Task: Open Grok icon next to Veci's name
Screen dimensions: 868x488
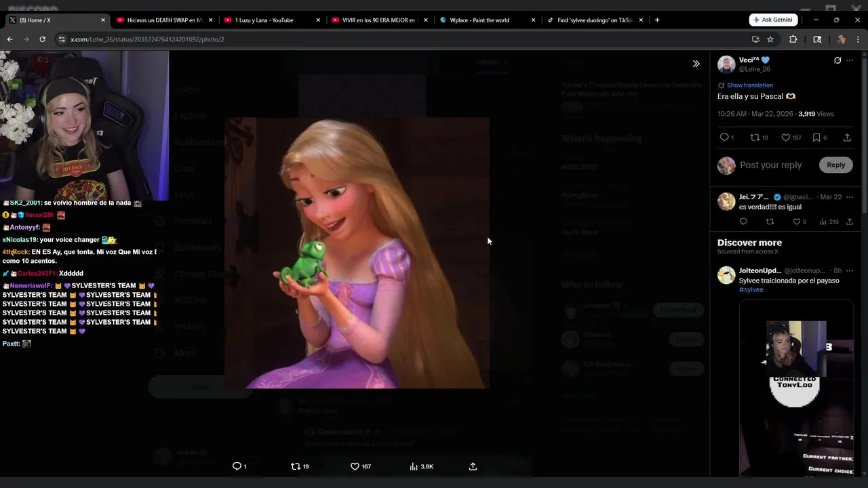Action: [x=837, y=60]
